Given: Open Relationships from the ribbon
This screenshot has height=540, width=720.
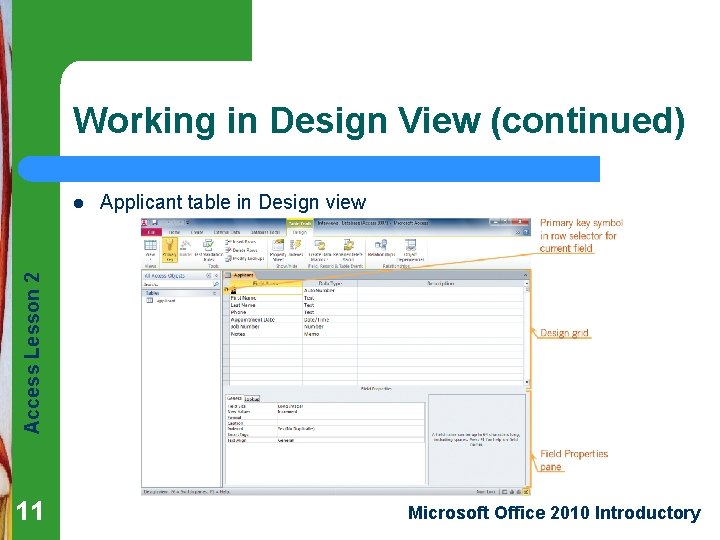Looking at the screenshot, I should click(381, 248).
